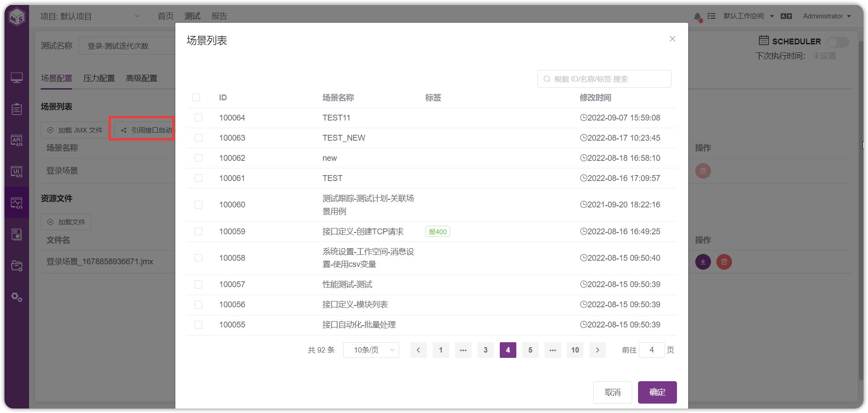Open performance test sidebar icon
The height and width of the screenshot is (413, 868).
17,203
